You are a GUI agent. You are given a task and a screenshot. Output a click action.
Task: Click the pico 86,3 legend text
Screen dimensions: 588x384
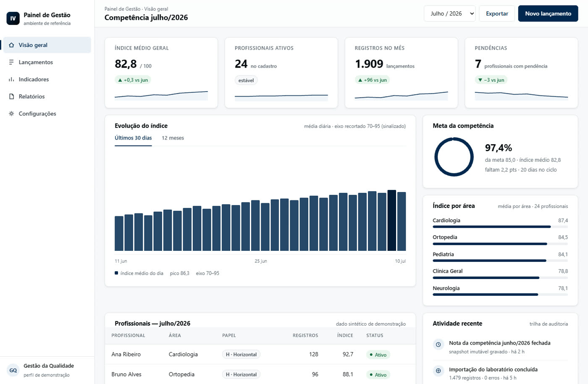coord(179,274)
